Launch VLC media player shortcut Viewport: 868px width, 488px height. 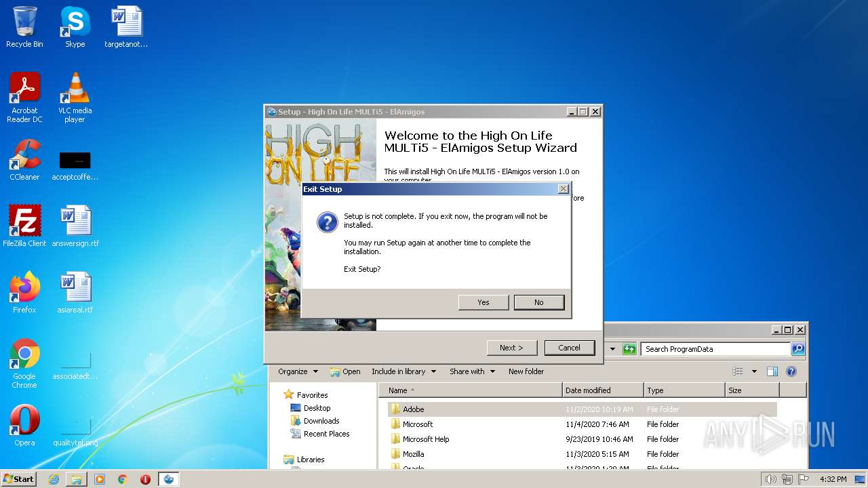[x=75, y=98]
